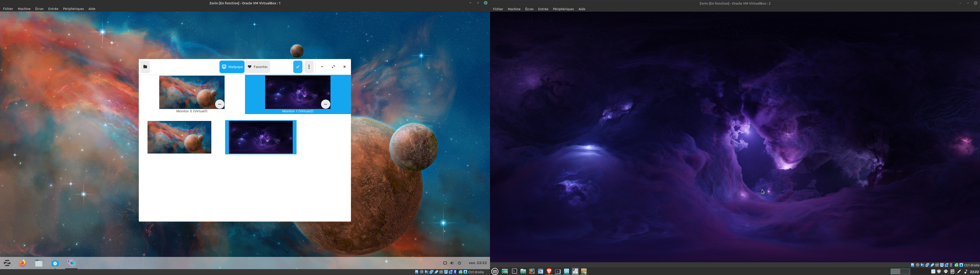
Task: Open options menu on Monitor 1 thumbnail
Action: (x=326, y=104)
